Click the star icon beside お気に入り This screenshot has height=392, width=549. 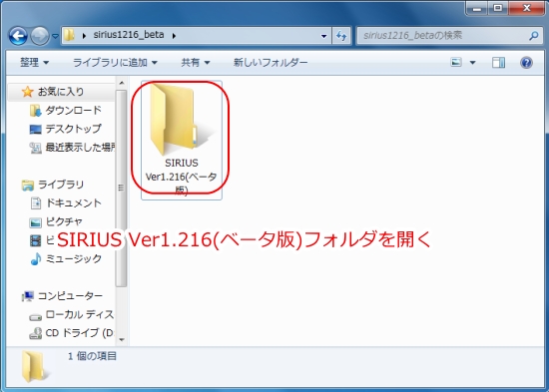click(27, 92)
